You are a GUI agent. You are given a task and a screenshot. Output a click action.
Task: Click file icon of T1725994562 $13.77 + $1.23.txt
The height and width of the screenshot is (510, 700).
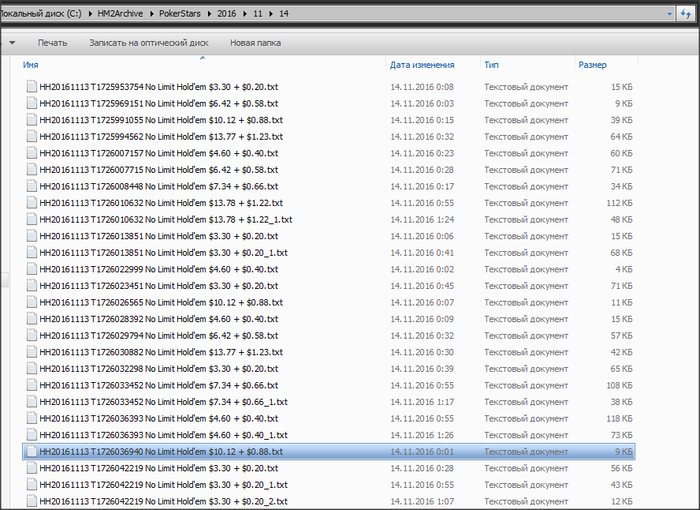31,136
